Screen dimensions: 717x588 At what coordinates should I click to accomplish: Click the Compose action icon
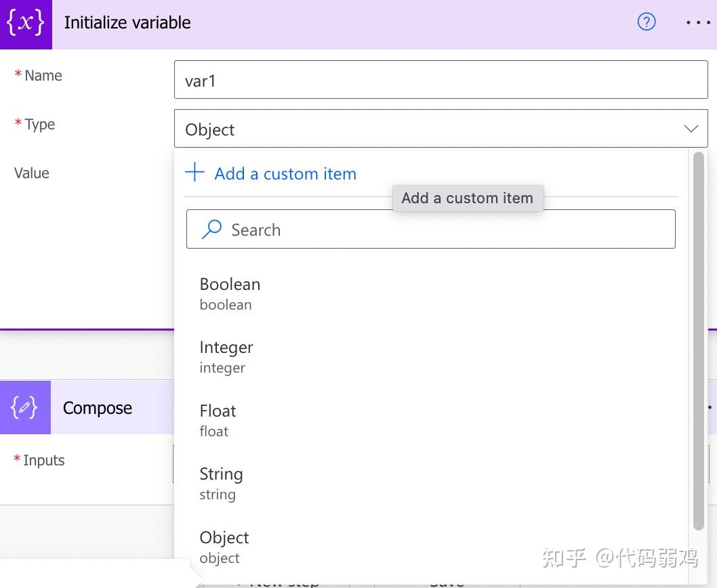coord(25,408)
